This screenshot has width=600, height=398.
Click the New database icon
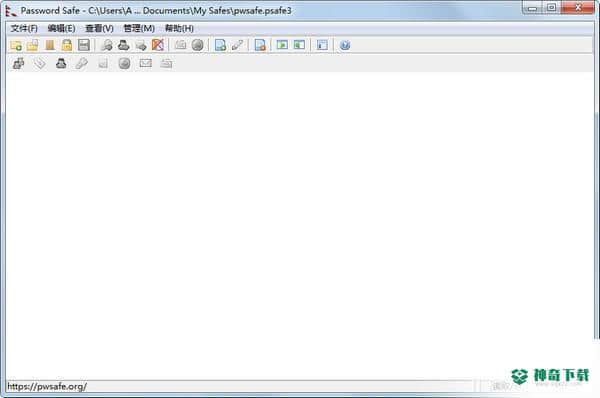(16, 45)
